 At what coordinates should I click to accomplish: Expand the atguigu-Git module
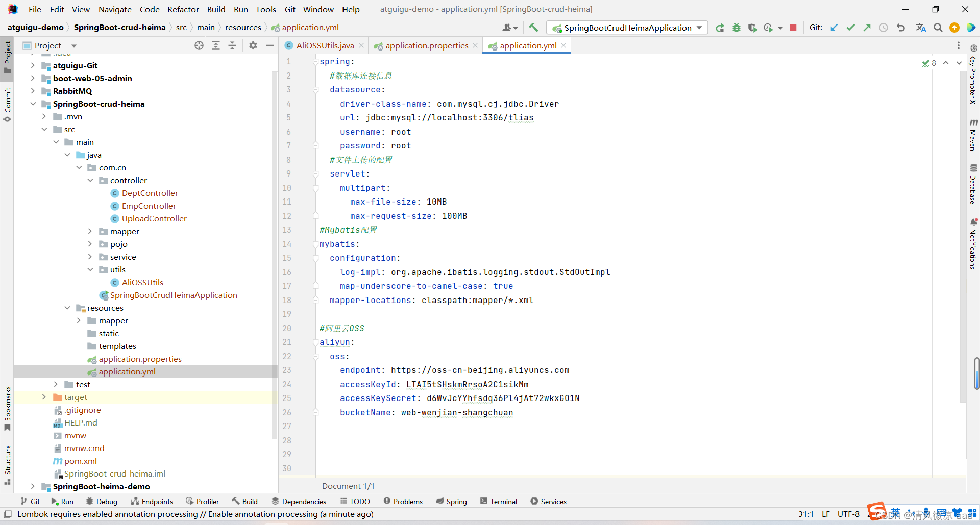33,65
